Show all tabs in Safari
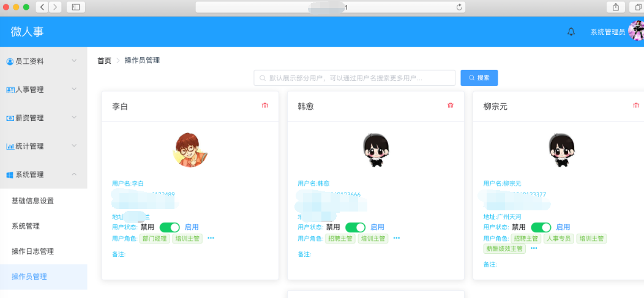This screenshot has width=644, height=298. pos(638,7)
